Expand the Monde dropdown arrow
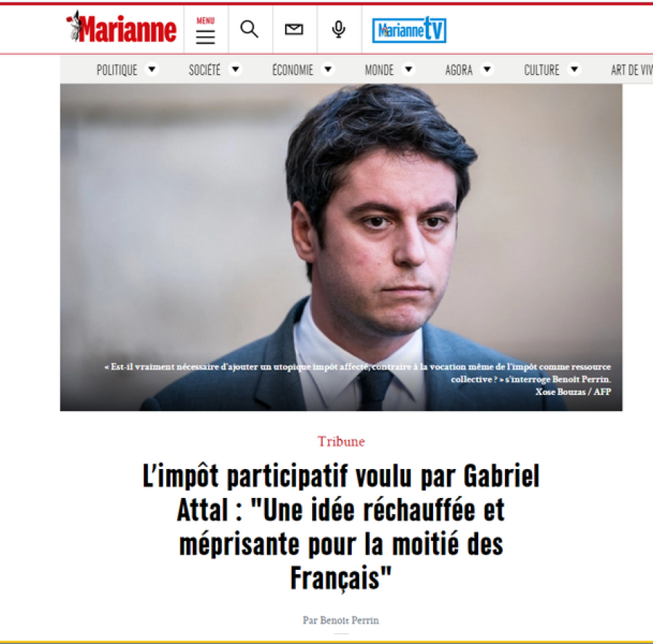653x644 pixels. coord(408,69)
